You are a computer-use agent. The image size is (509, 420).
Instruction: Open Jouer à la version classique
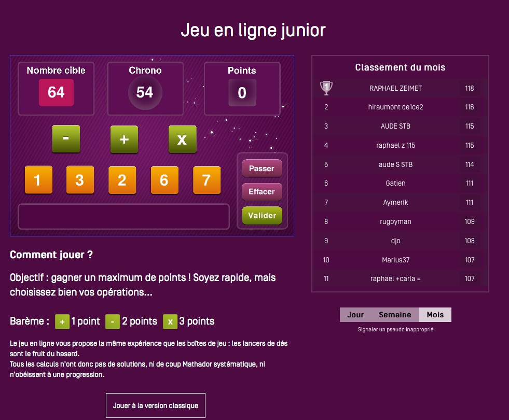156,405
